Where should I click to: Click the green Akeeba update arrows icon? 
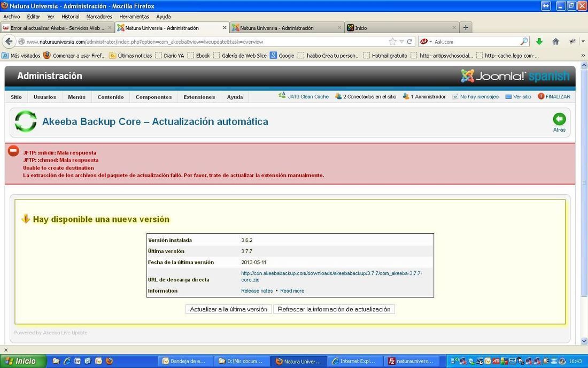26,121
